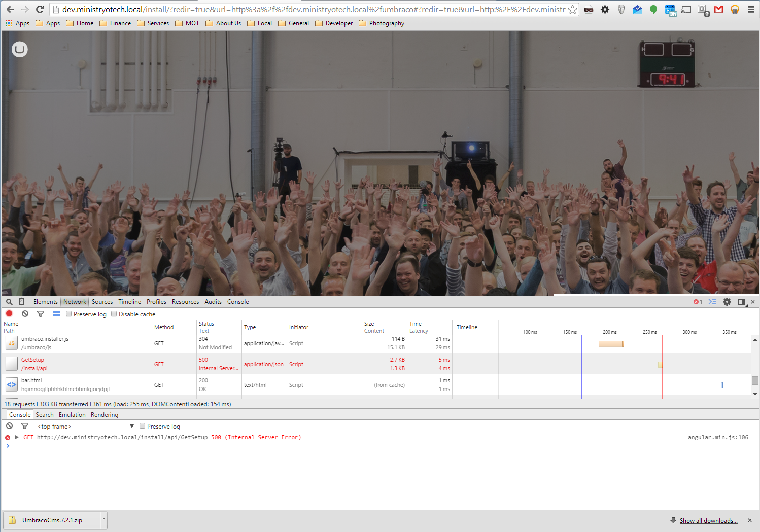Open the Apps grid shortcut in the bookmarks bar
The width and height of the screenshot is (760, 532).
pos(17,23)
